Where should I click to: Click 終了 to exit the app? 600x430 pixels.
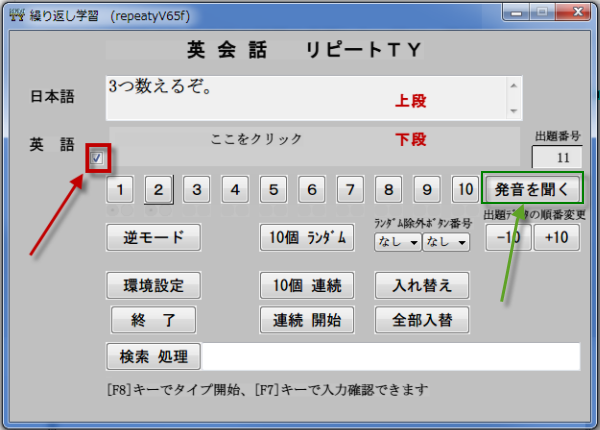point(153,320)
